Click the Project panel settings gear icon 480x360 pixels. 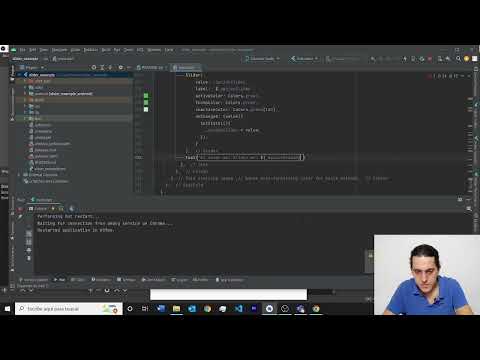click(x=120, y=68)
